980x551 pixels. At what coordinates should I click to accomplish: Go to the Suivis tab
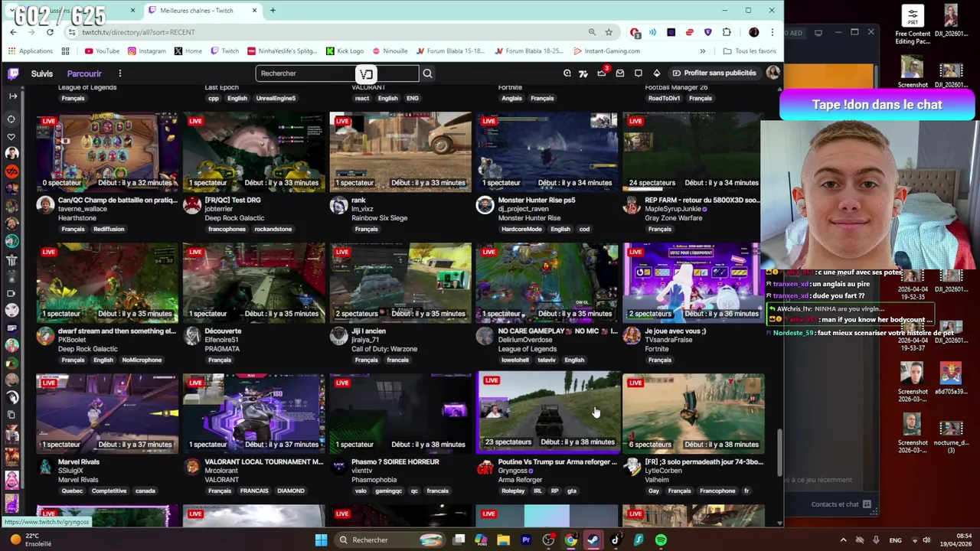coord(42,73)
